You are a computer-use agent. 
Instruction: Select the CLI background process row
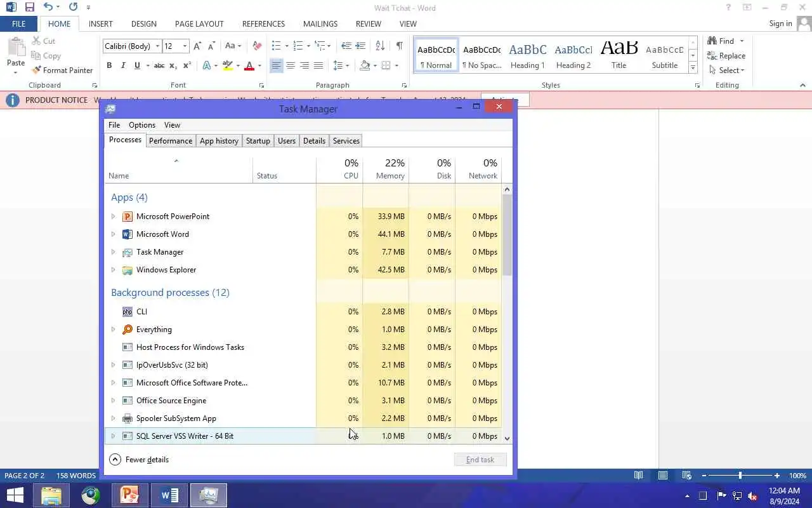(303, 312)
